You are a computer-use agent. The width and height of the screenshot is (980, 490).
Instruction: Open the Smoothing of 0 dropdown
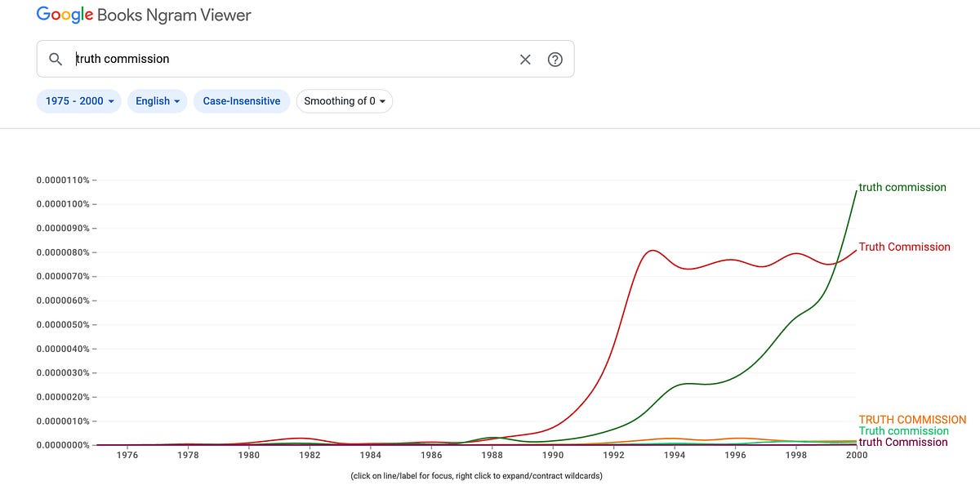(344, 100)
